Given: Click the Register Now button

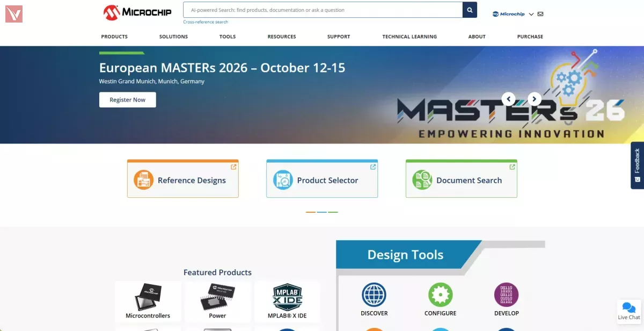Looking at the screenshot, I should click(x=128, y=100).
